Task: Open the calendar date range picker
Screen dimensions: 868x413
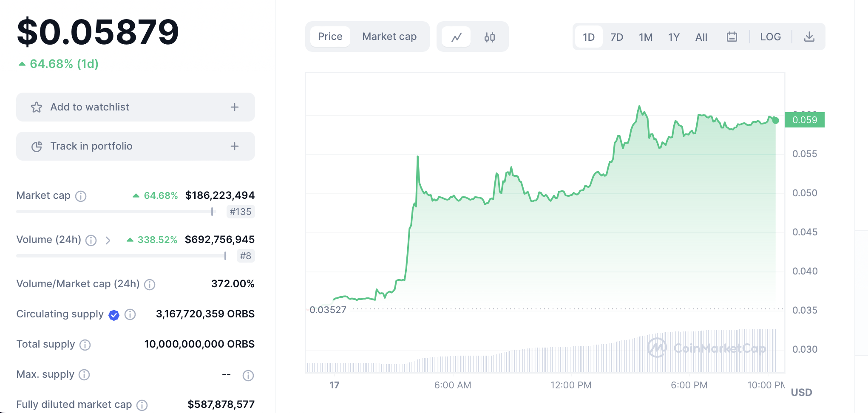Action: click(x=732, y=37)
